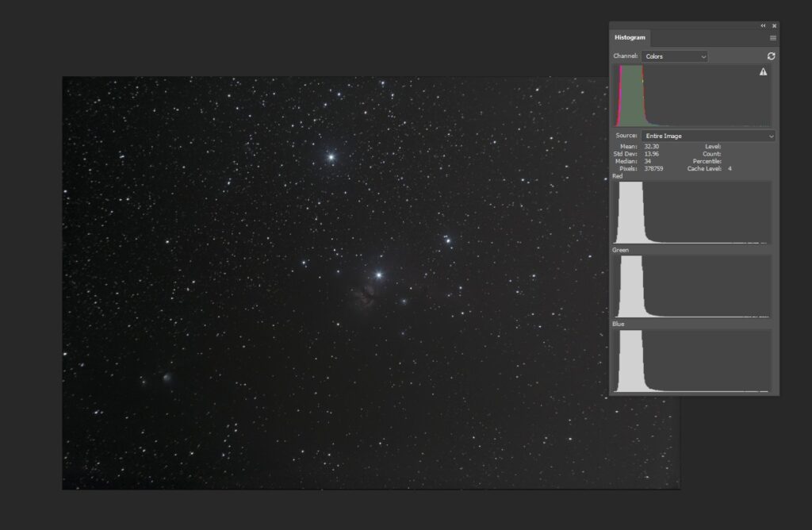Close the Histogram panel
The height and width of the screenshot is (530, 812).
click(774, 25)
